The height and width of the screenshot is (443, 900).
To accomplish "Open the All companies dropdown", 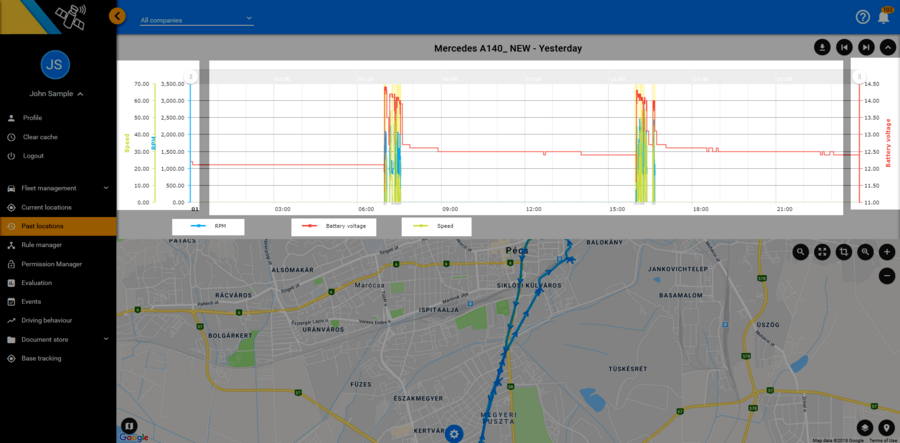I will coord(196,19).
